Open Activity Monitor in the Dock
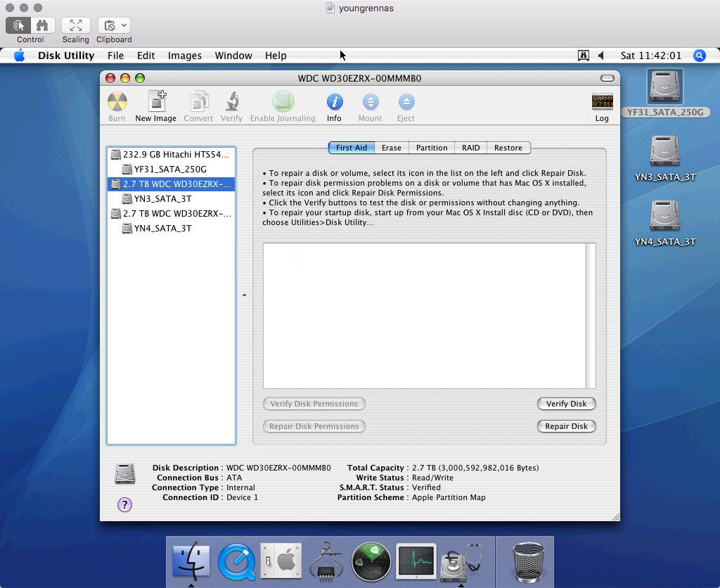The image size is (720, 588). (x=416, y=561)
